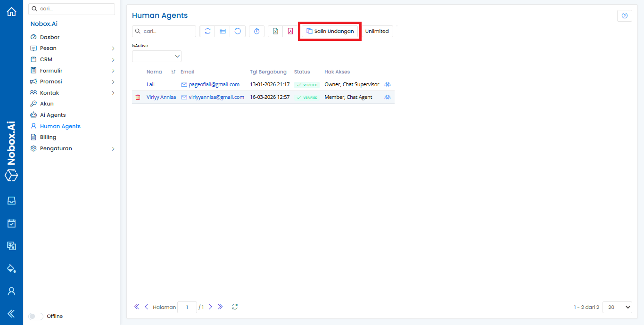Viewport: 644px width, 325px height.
Task: Expand the Pesan menu chevron
Action: pos(113,48)
